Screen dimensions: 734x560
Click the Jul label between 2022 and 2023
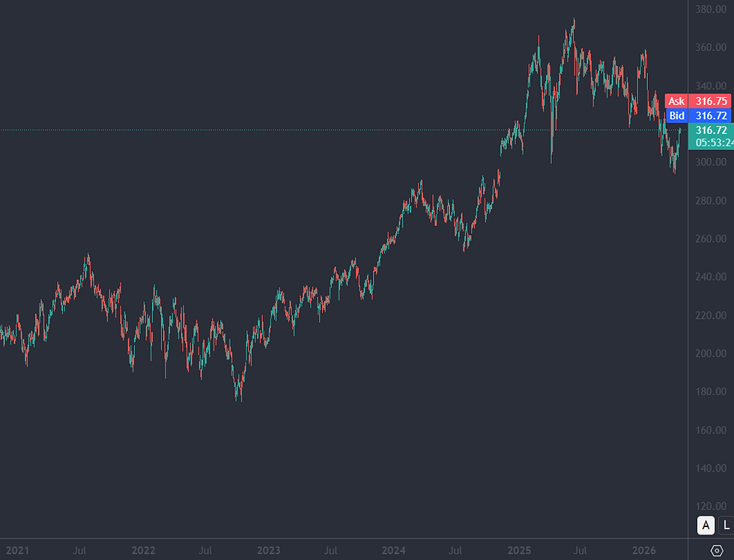tap(205, 551)
